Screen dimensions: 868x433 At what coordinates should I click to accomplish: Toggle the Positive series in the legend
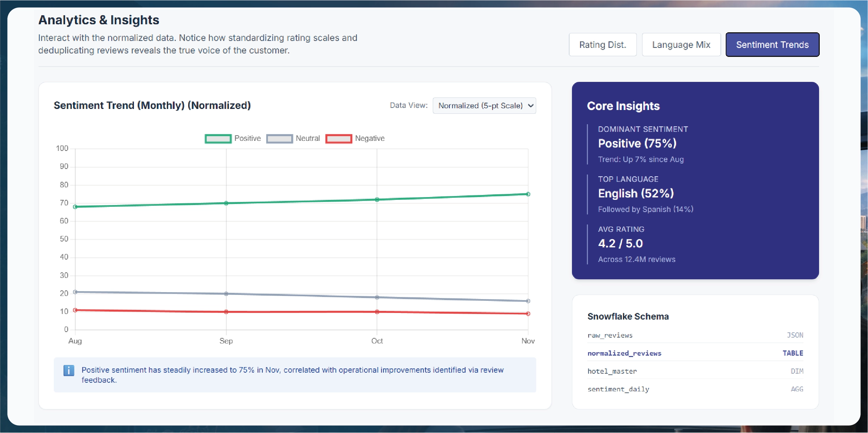coord(247,138)
